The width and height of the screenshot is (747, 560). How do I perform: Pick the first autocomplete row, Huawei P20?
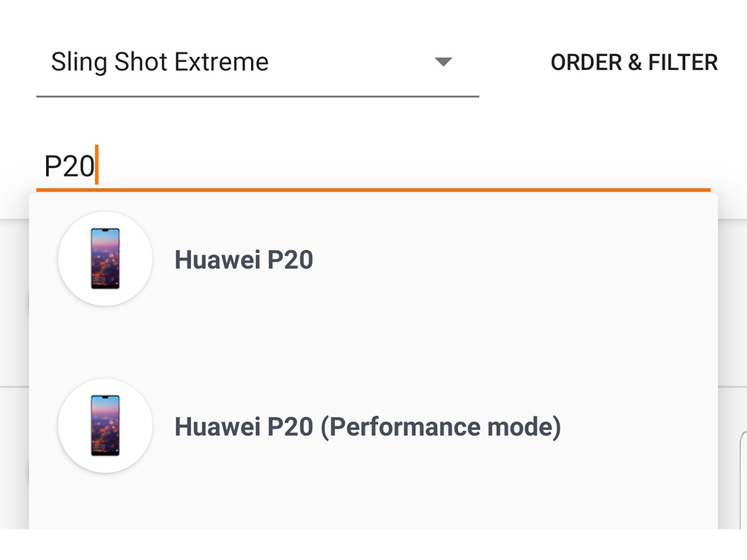tap(438, 260)
